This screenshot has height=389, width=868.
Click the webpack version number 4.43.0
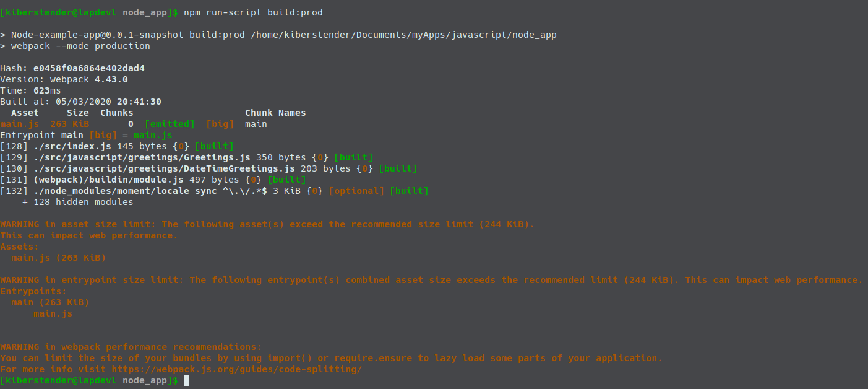(111, 79)
